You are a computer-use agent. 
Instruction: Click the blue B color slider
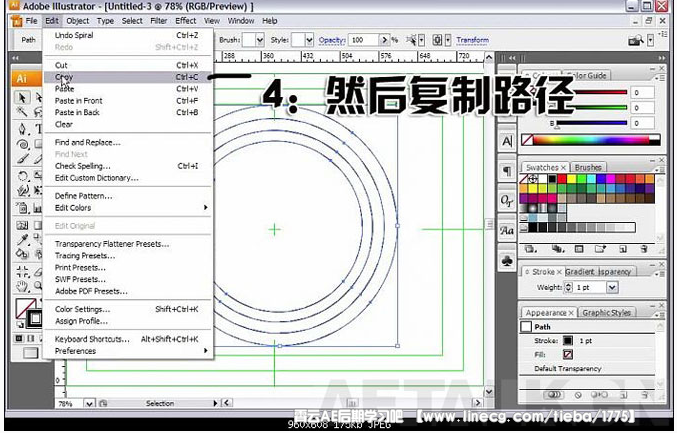click(592, 123)
